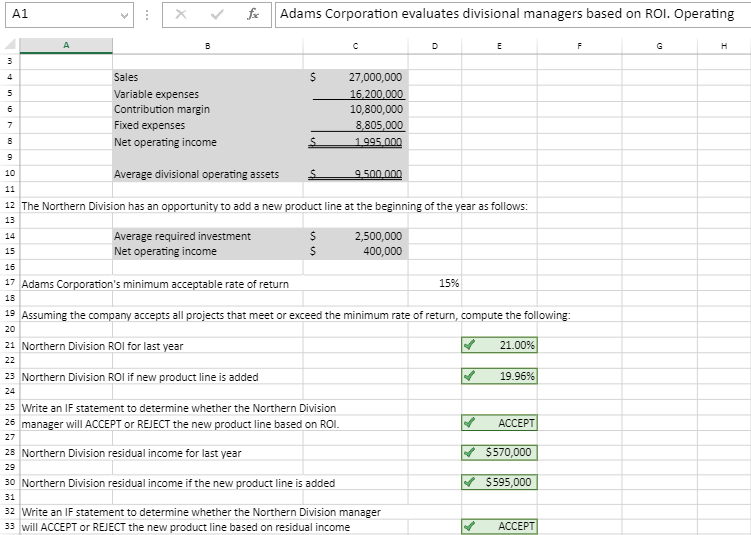Select column A header
751x535 pixels.
point(66,46)
